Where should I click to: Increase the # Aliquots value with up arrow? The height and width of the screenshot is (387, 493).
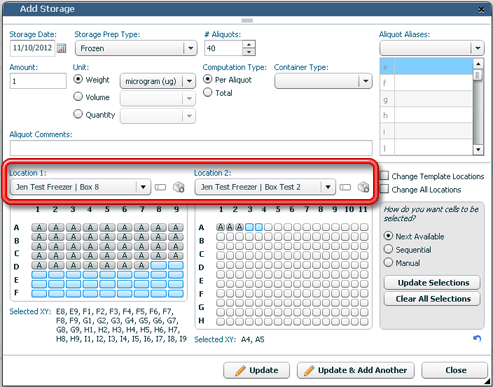pyautogui.click(x=249, y=44)
